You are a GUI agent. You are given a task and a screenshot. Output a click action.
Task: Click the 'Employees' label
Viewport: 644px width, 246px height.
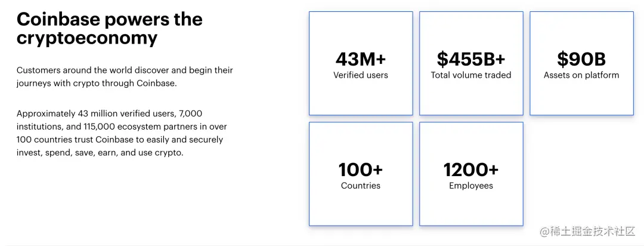pos(471,186)
